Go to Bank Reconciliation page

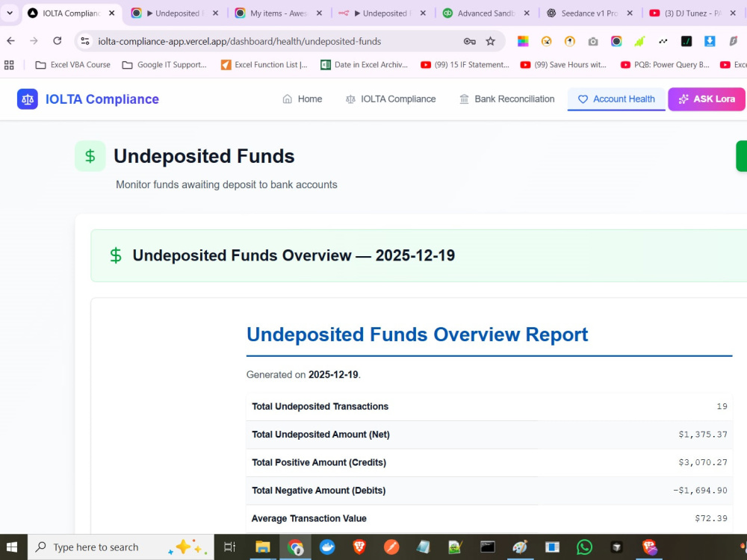click(x=507, y=99)
